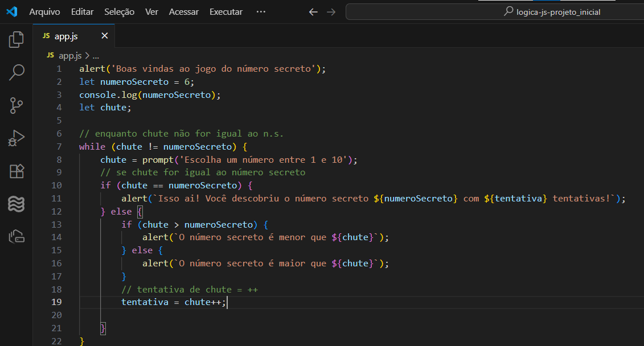Click the '} else {' code on line 15
Viewport: 644px width, 346px height.
coord(142,250)
